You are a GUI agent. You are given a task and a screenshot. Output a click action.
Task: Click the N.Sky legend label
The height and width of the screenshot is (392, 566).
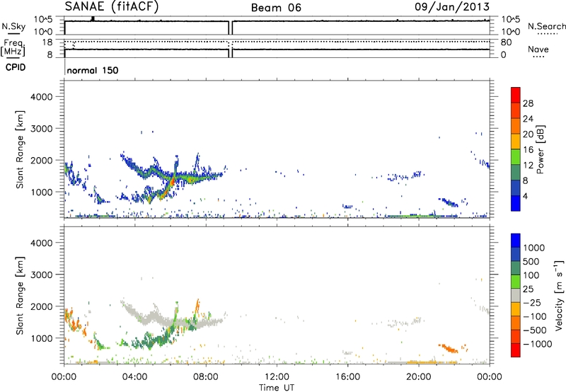(13, 26)
